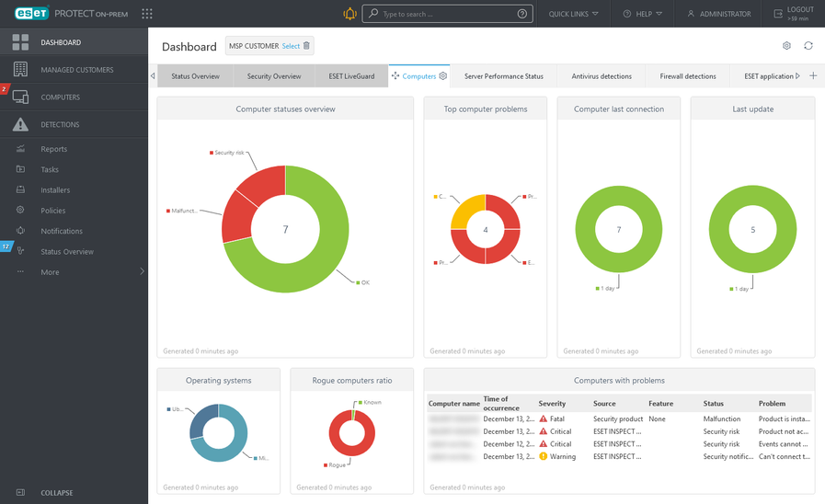Image resolution: width=825 pixels, height=504 pixels.
Task: Click the Select link for MSP Customer
Action: point(291,46)
